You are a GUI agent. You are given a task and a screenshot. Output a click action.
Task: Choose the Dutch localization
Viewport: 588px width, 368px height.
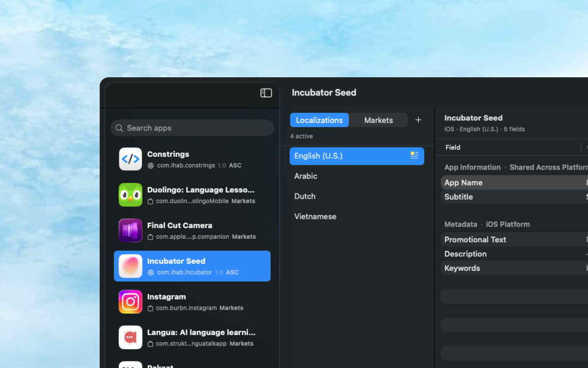357,197
